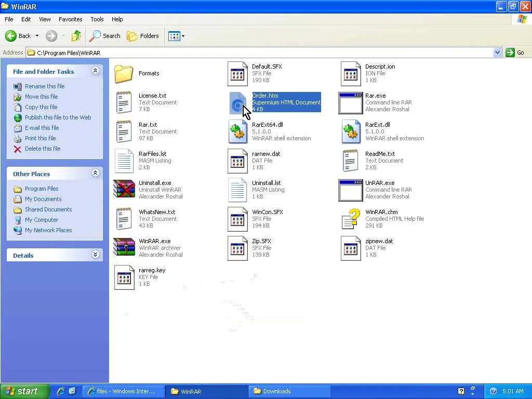Screen dimensions: 532x399
Task: Select the Default.SFX file icon
Action: (237, 74)
